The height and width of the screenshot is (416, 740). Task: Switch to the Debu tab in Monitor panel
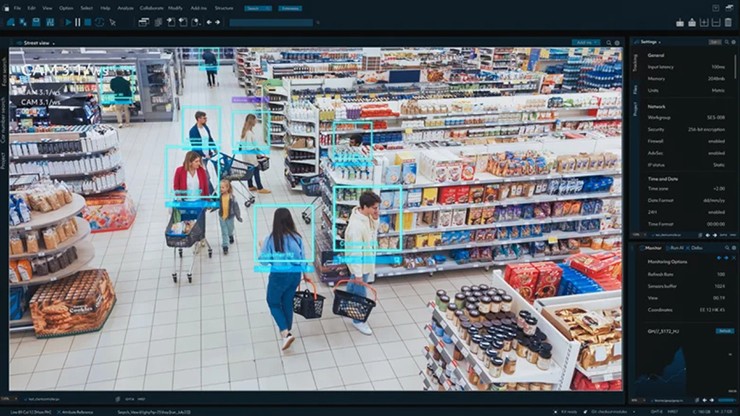click(695, 246)
